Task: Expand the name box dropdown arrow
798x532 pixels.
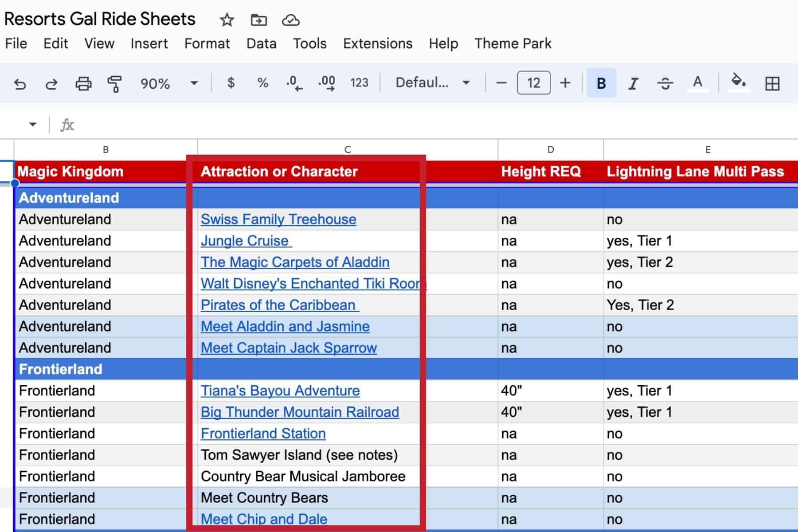Action: coord(32,124)
